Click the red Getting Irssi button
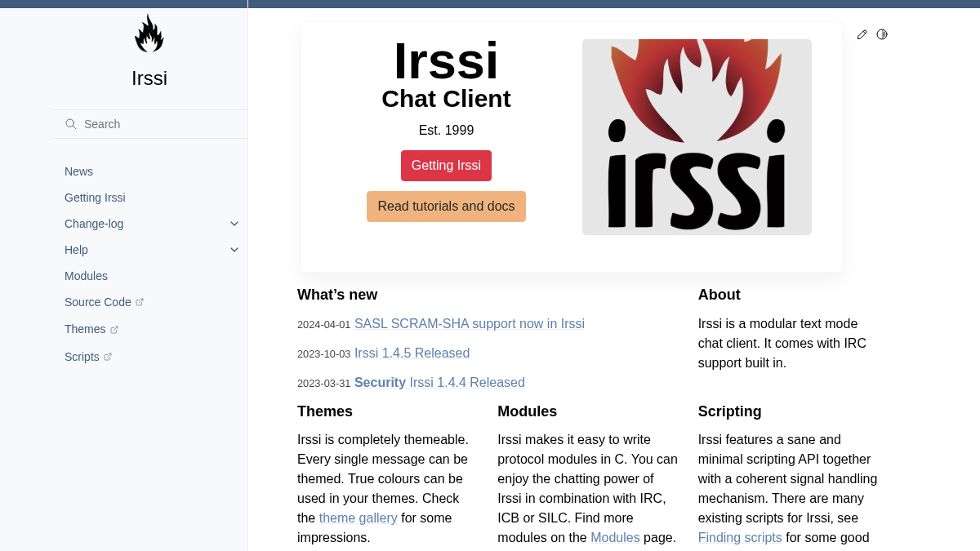The height and width of the screenshot is (551, 980). [446, 166]
